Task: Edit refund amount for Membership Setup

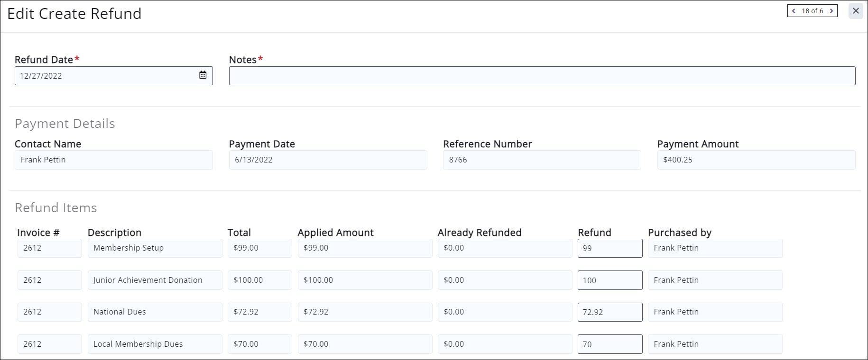Action: [x=609, y=248]
